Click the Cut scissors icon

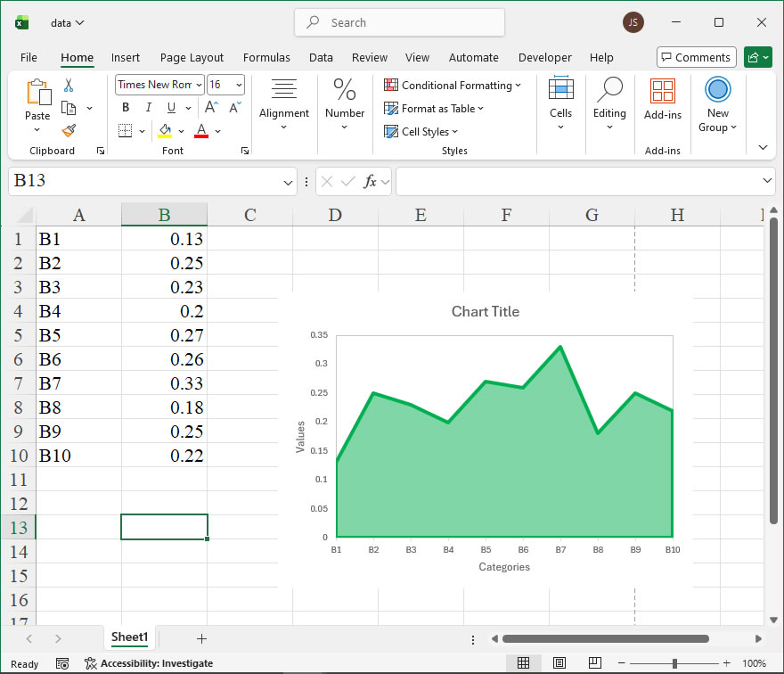click(x=69, y=86)
